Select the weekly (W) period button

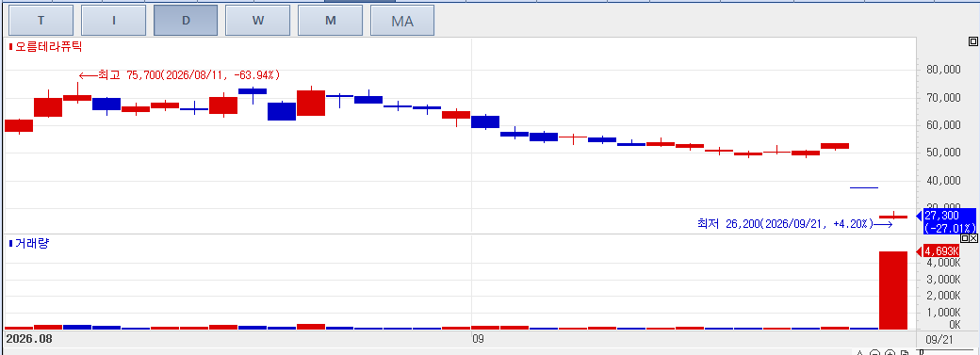click(x=258, y=20)
